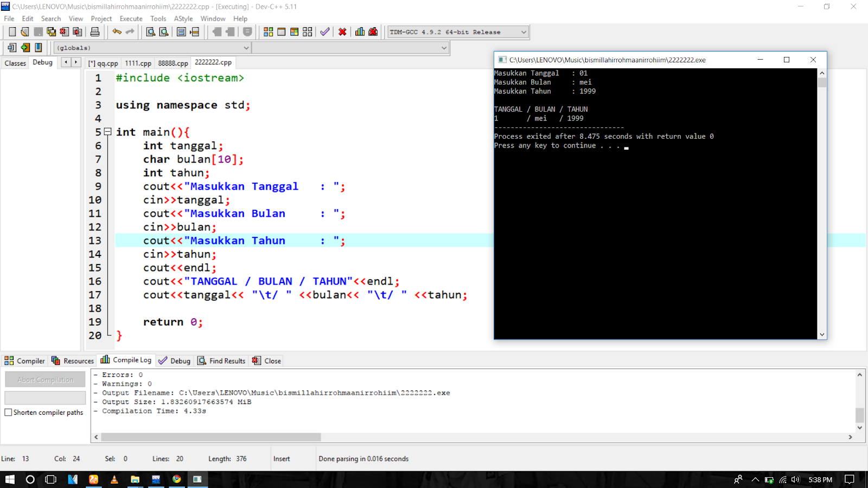Click the Insert snippet icon in second toolbar row
Image resolution: width=868 pixels, height=488 pixels.
tap(12, 48)
